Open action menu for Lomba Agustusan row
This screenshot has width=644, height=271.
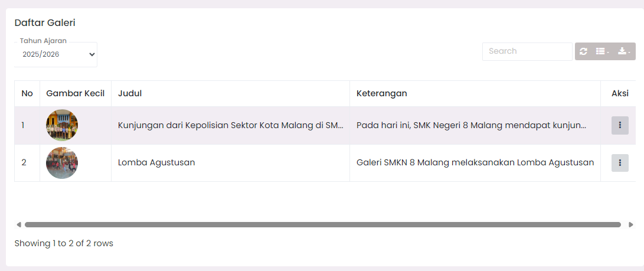620,163
